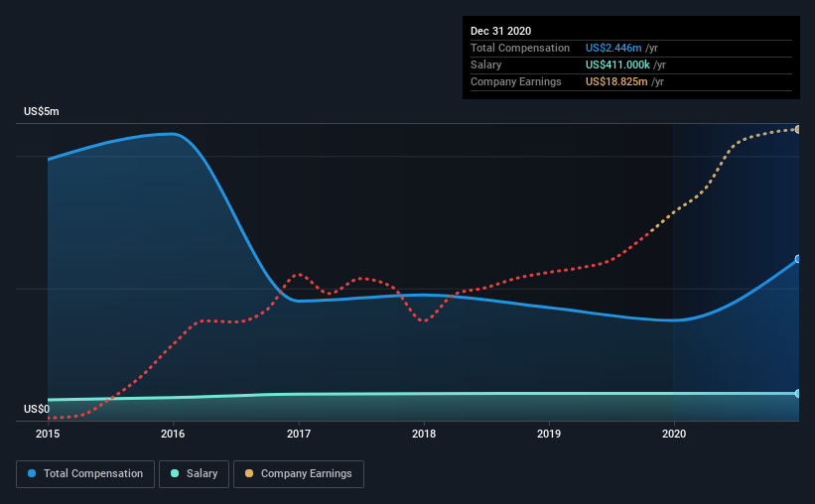Click the 2020 axis label

[674, 434]
